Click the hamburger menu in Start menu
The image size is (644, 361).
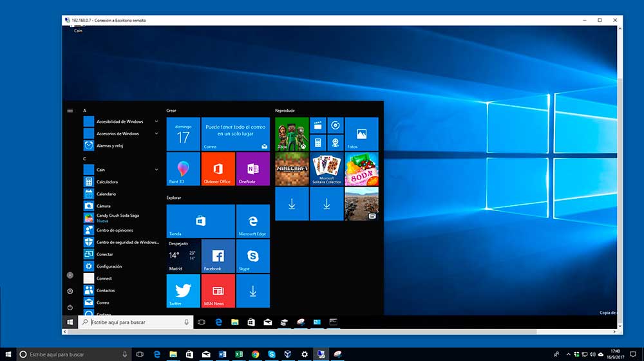70,110
